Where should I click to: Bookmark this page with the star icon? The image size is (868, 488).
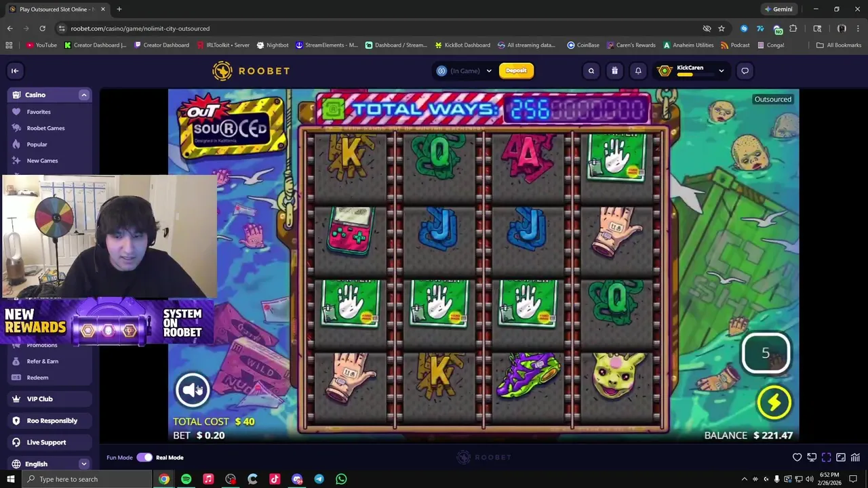click(722, 28)
